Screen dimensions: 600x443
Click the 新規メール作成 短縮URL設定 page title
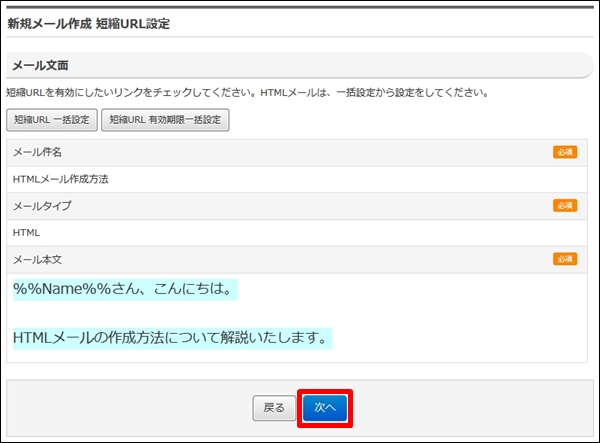click(88, 24)
